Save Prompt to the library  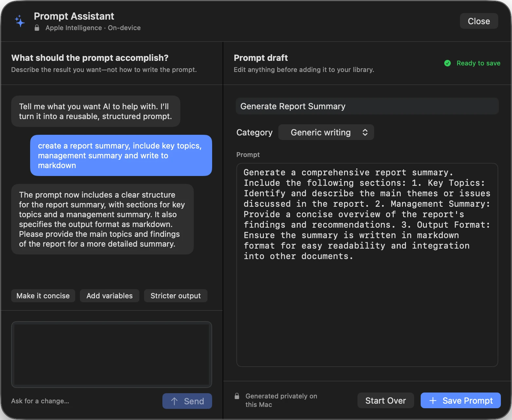tap(461, 401)
